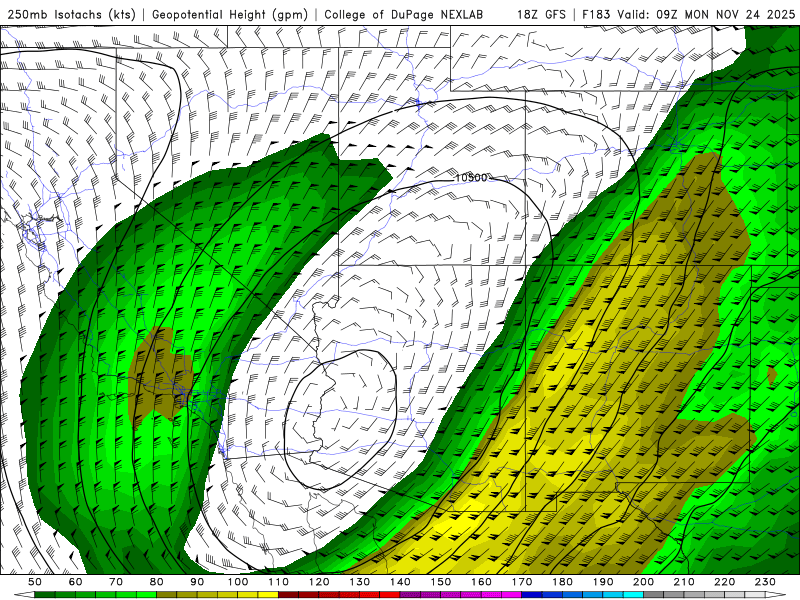Screen dimensions: 800x600
Task: Click the '60' knots legend label
Action: [76, 582]
